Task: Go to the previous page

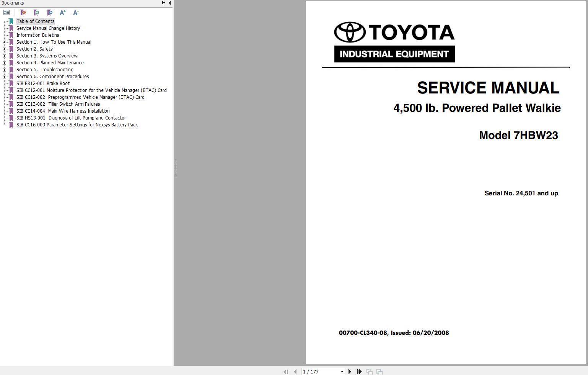Action: pos(295,372)
